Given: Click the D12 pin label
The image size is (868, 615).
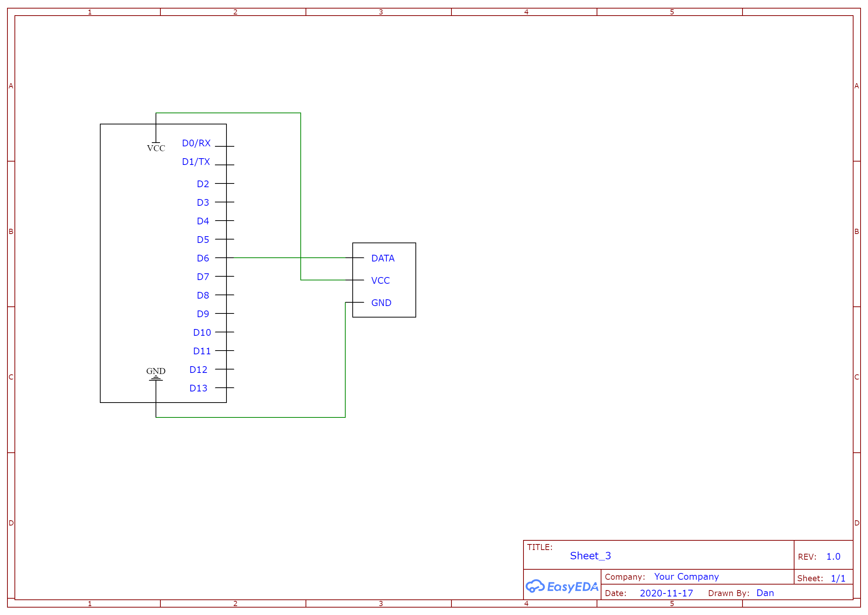Looking at the screenshot, I should tap(198, 370).
